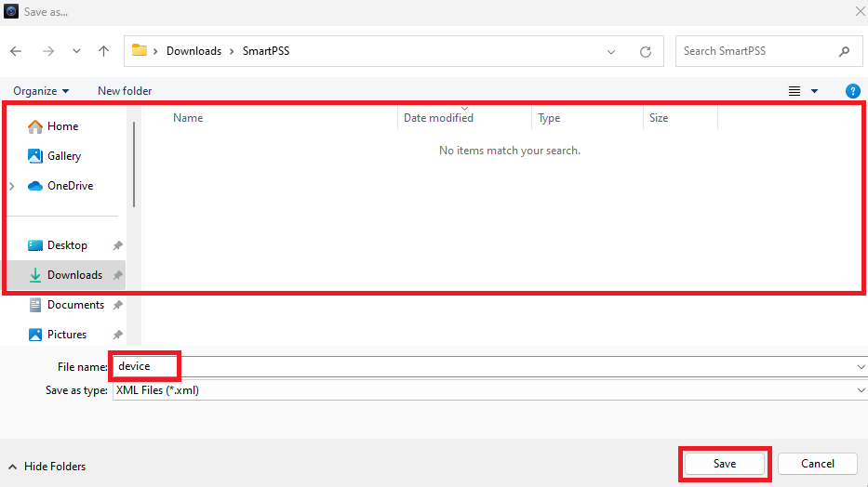Expand the OneDrive tree node
The height and width of the screenshot is (487, 868).
click(12, 186)
